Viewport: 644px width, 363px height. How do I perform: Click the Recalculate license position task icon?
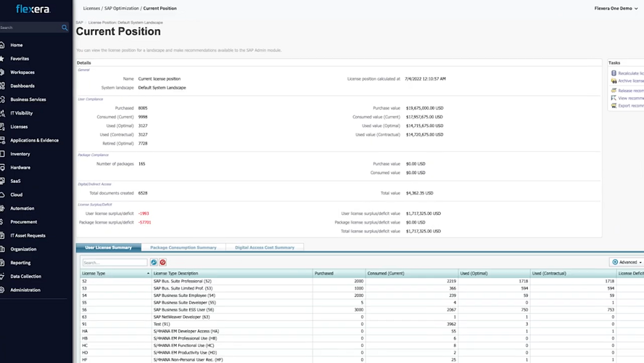[x=614, y=73]
